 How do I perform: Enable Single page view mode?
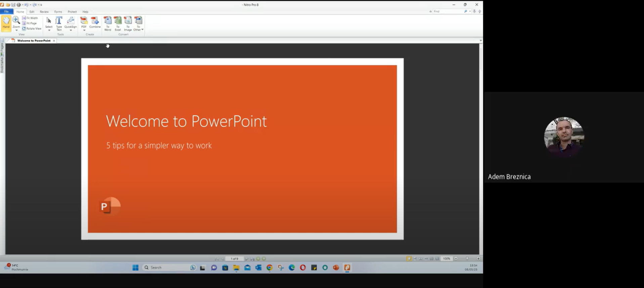(409, 259)
